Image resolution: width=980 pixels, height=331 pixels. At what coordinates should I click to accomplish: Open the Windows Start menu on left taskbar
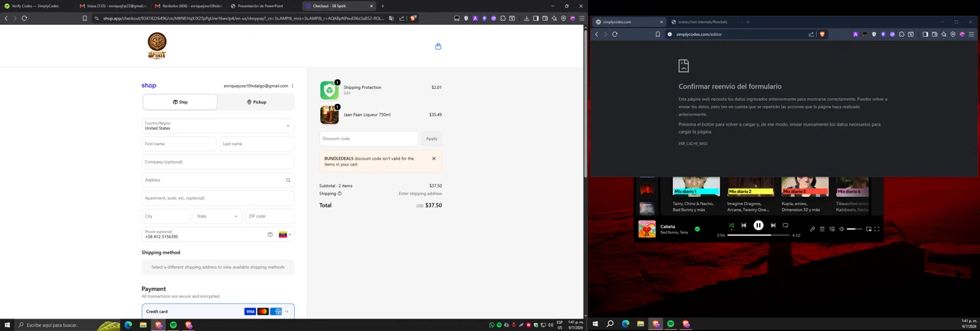7,324
